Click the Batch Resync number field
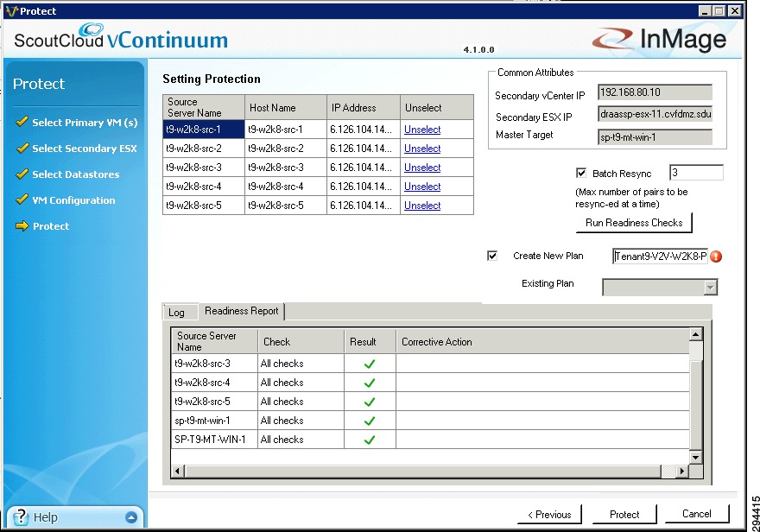Image resolution: width=760 pixels, height=532 pixels. tap(696, 173)
